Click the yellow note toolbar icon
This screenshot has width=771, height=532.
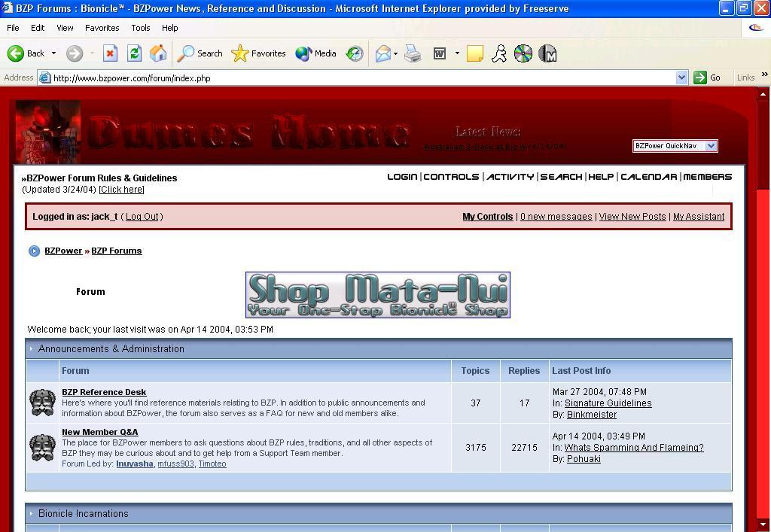475,53
